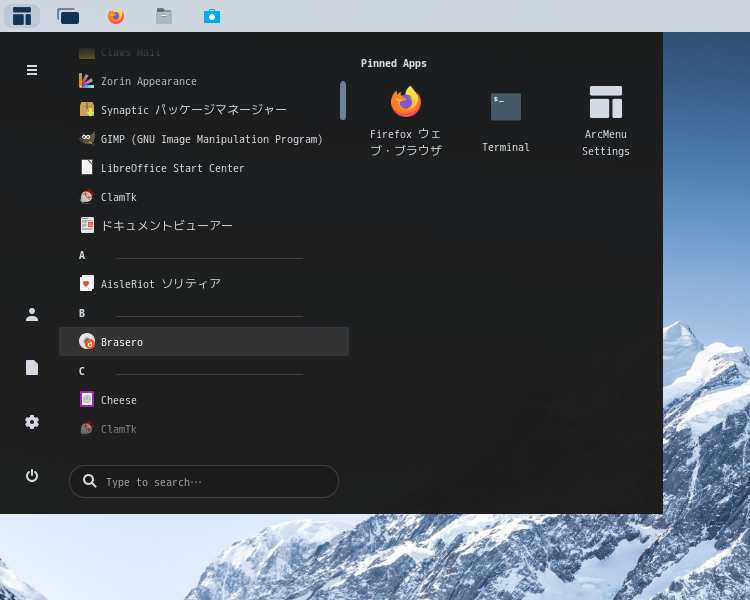Click the app list scrollbar handle
The height and width of the screenshot is (600, 750).
pos(342,100)
